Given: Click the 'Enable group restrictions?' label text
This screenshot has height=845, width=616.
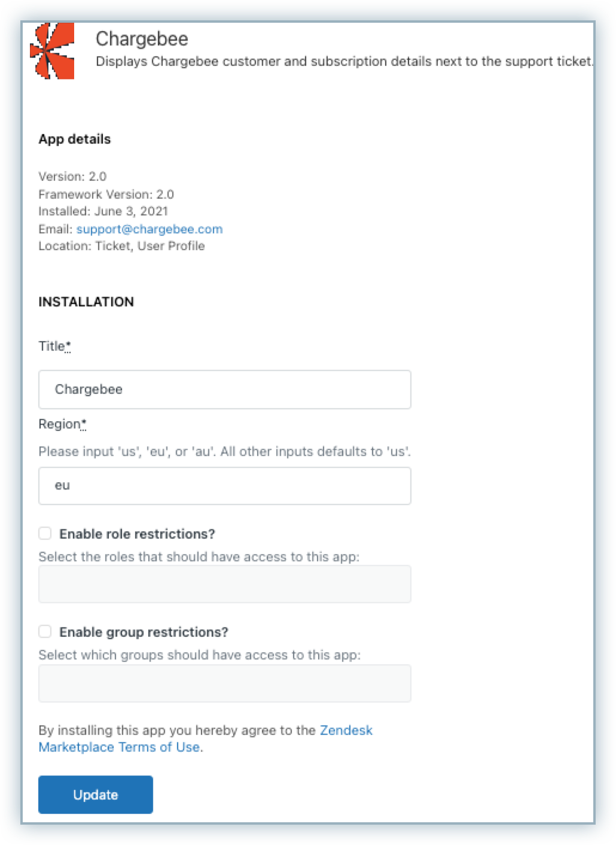Looking at the screenshot, I should (144, 632).
